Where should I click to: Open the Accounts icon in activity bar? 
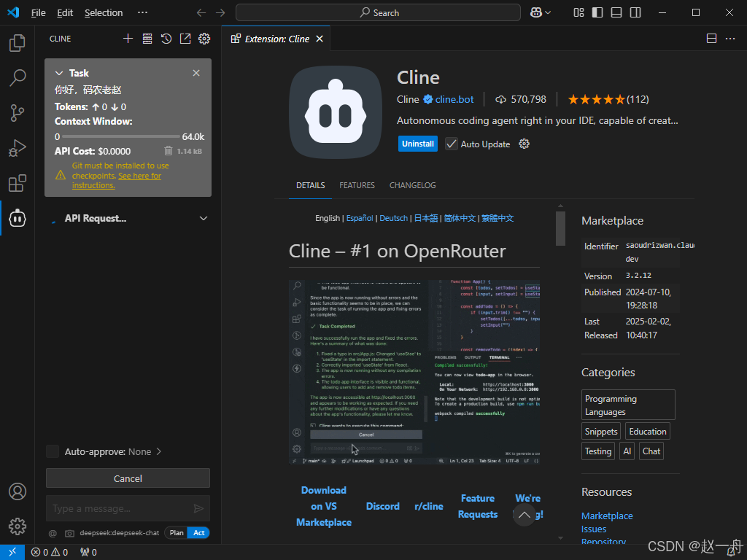click(x=18, y=491)
